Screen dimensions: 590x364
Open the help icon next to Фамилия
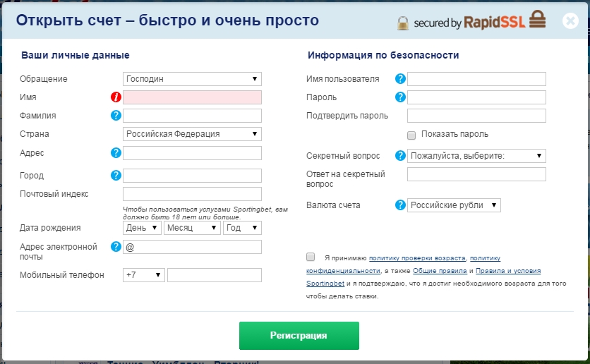(116, 116)
